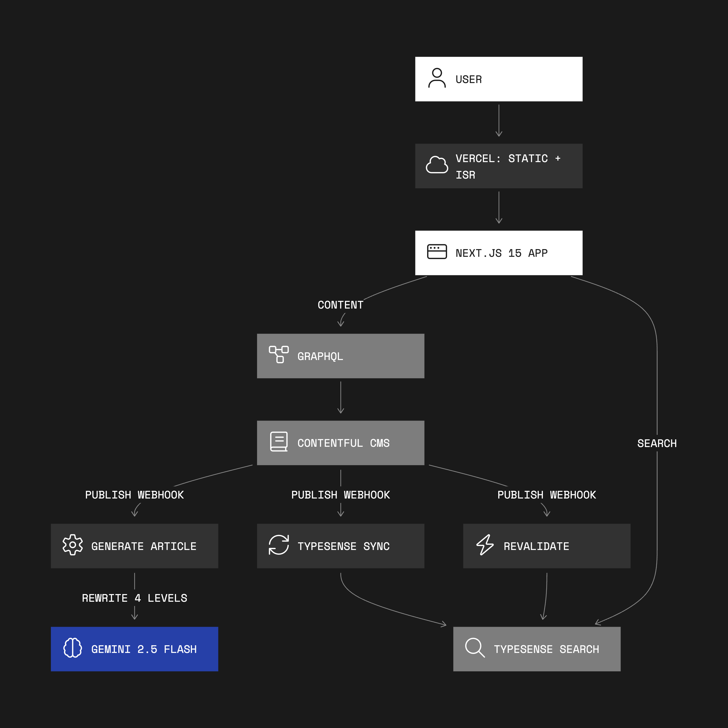
Task: Click the "REWRITE 4 LEVELS" edge label
Action: tap(135, 598)
